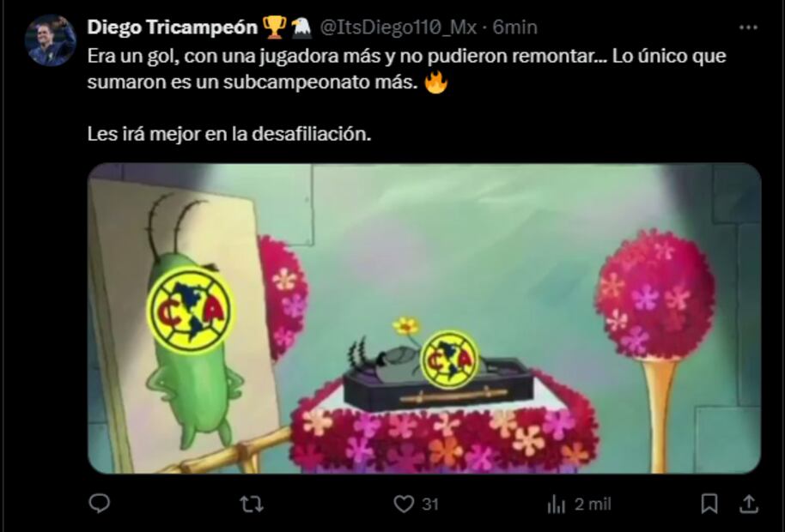Click the trophy emoji beside the name

coord(274,27)
